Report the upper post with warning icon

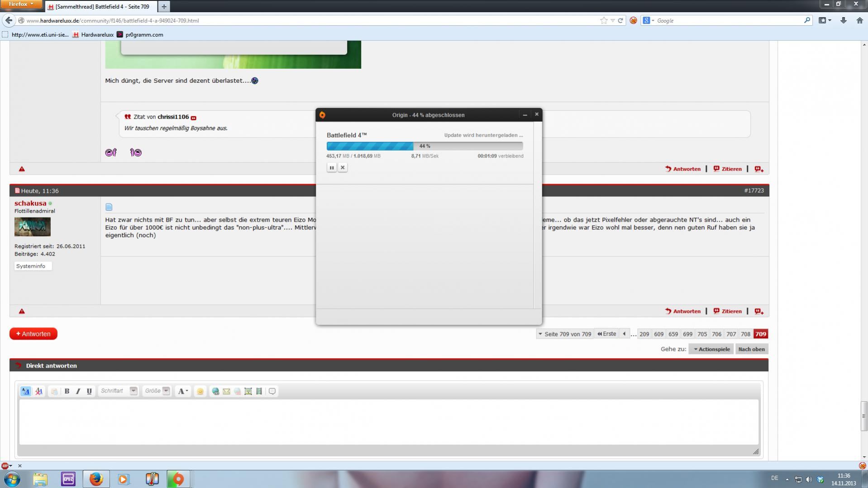22,169
